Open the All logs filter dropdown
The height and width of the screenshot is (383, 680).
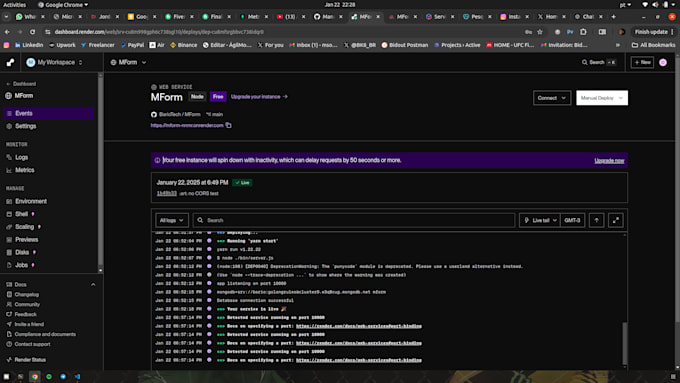[172, 220]
